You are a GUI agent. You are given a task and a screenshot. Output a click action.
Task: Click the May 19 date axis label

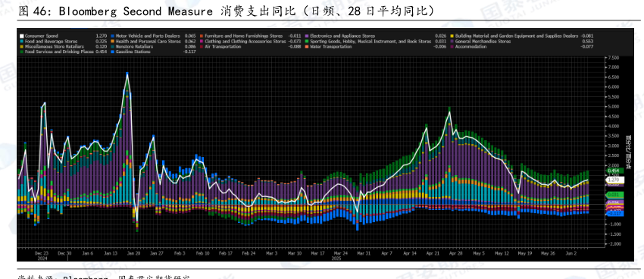click(x=525, y=253)
